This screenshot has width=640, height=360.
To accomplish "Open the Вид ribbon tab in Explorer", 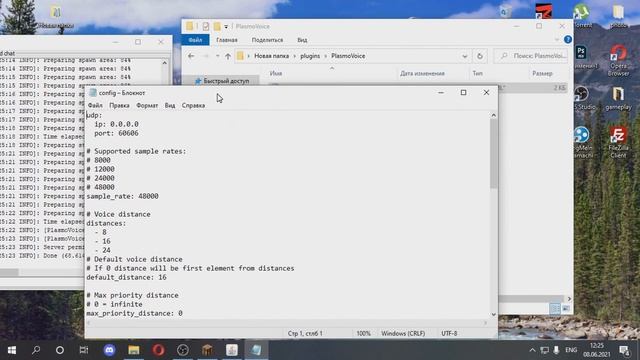I will pyautogui.click(x=302, y=40).
